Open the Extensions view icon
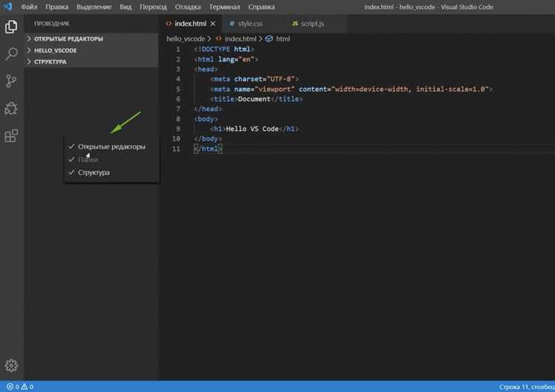The image size is (555, 392). [x=11, y=135]
